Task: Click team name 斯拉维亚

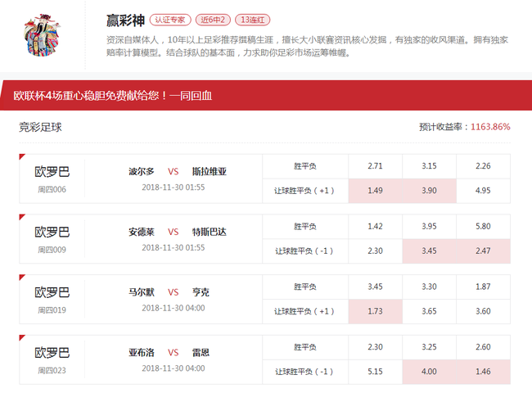Action: click(210, 171)
